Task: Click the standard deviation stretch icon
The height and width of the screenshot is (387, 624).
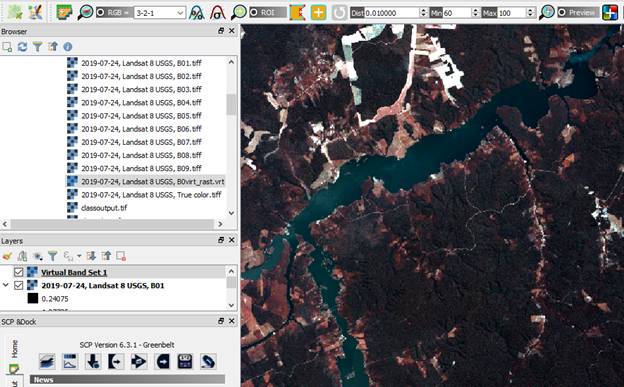Action: point(217,12)
